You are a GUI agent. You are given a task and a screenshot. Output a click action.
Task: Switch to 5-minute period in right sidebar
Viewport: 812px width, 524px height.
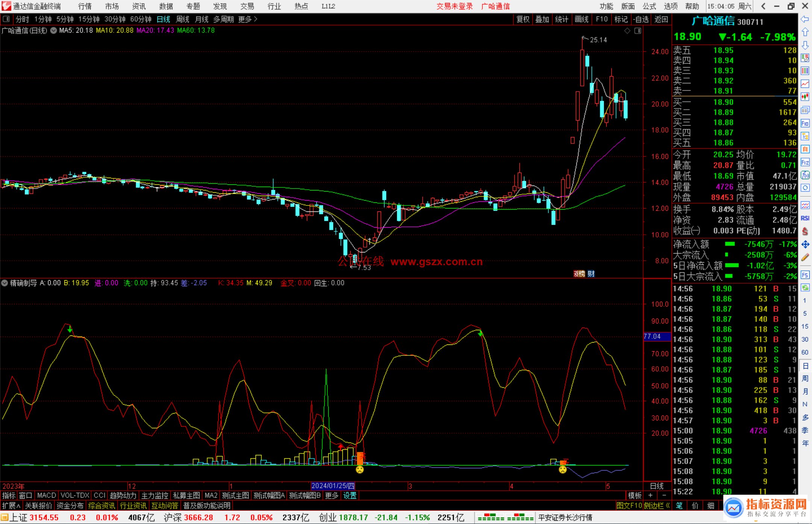click(805, 313)
